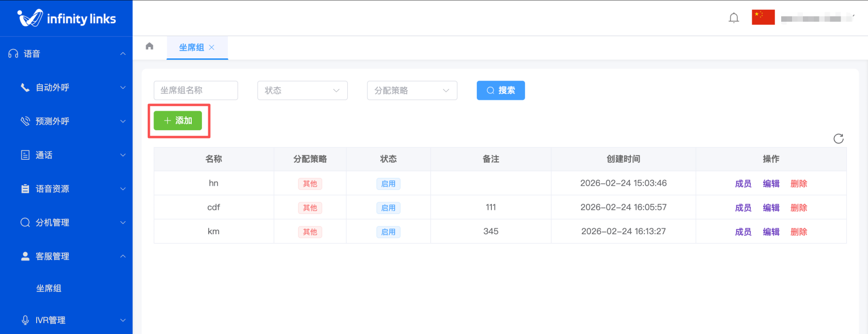This screenshot has width=868, height=334.
Task: Open the 语音 headset menu section
Action: click(66, 54)
